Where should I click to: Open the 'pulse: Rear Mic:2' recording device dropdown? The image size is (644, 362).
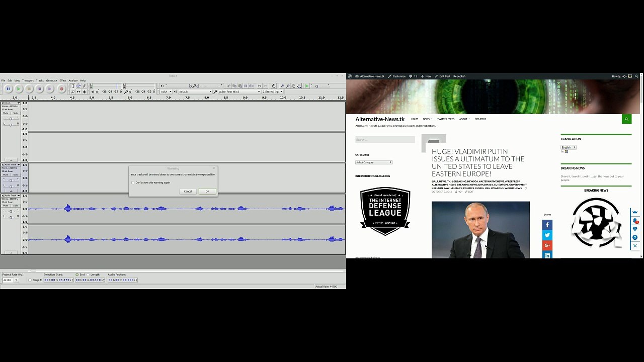click(239, 92)
